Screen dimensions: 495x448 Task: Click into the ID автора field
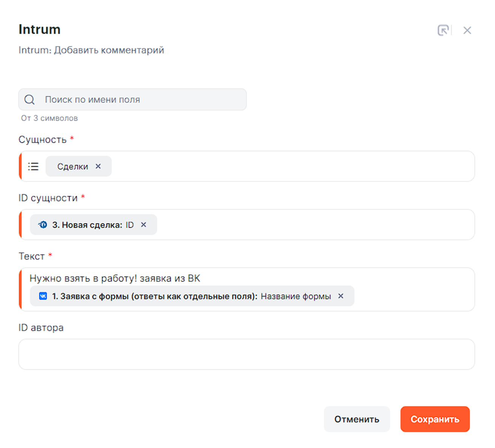(x=246, y=354)
